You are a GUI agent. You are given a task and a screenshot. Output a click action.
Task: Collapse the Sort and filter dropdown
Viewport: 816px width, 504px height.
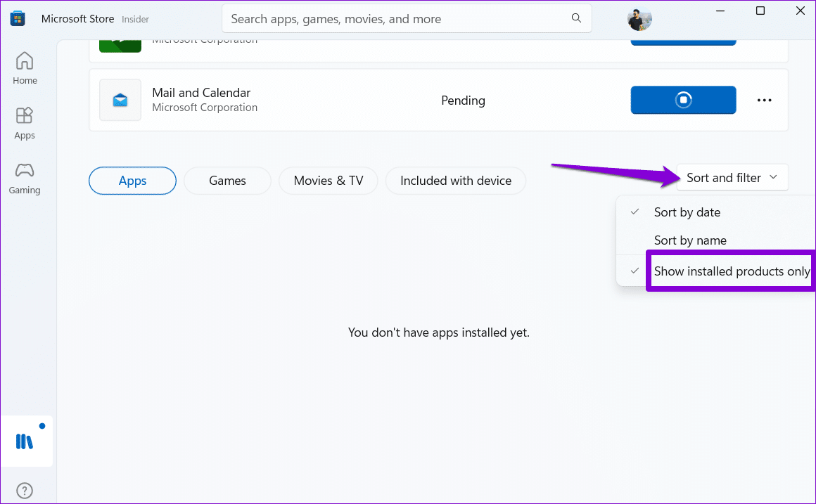[x=732, y=178]
